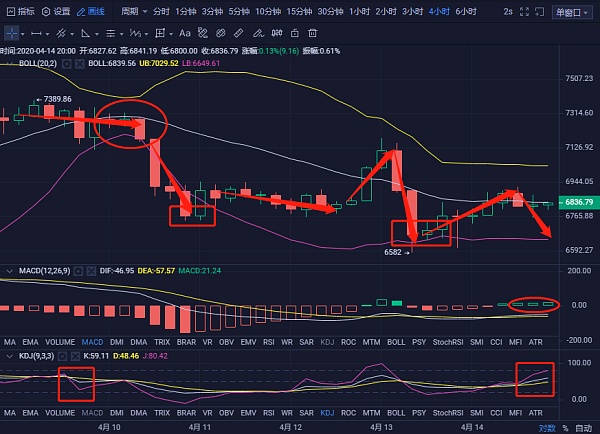Collapse the MACD(12,26,9) panel chevron
This screenshot has width=600, height=434.
9,271
